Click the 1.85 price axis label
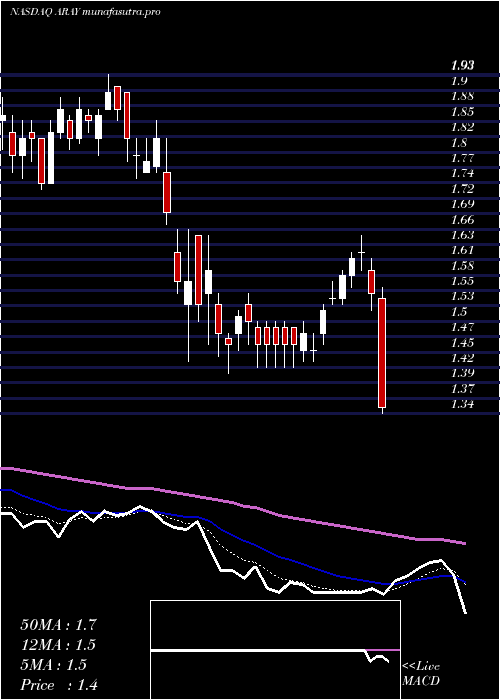500x700 pixels. click(x=462, y=112)
